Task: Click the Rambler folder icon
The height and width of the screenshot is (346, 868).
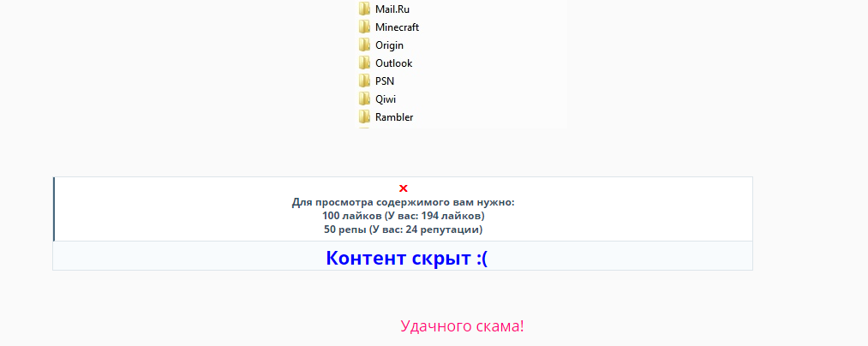Action: [x=364, y=116]
